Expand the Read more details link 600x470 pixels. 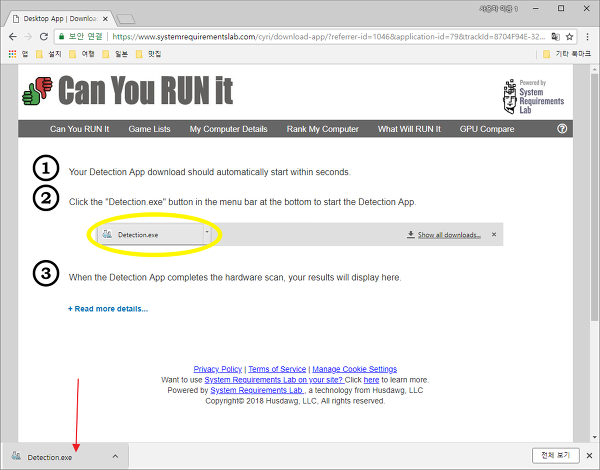coord(108,309)
